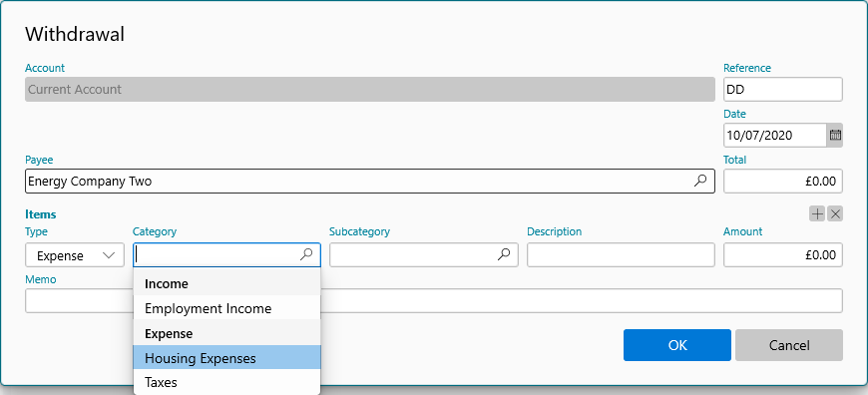Focus the Reference field containing DD
Viewport: 868px width, 395px height.
tap(783, 89)
